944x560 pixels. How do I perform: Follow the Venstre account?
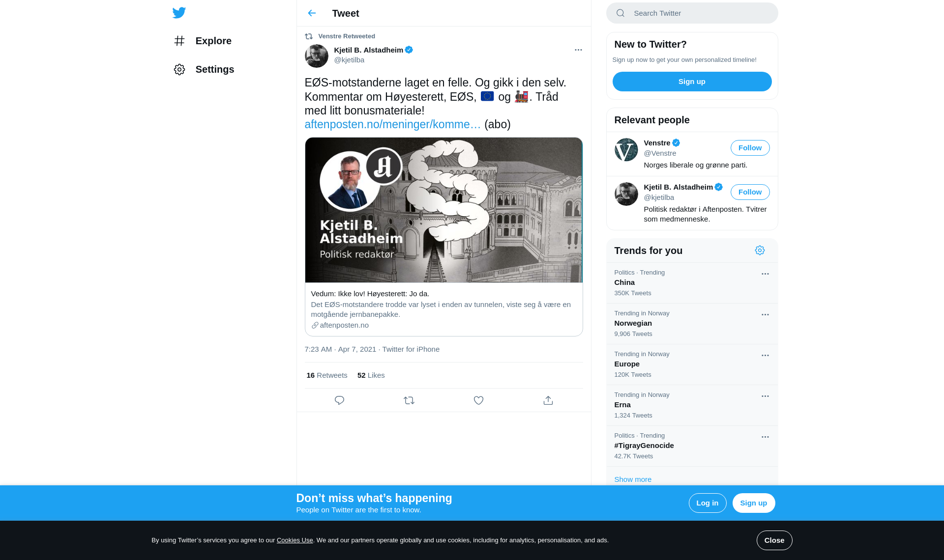pos(750,148)
